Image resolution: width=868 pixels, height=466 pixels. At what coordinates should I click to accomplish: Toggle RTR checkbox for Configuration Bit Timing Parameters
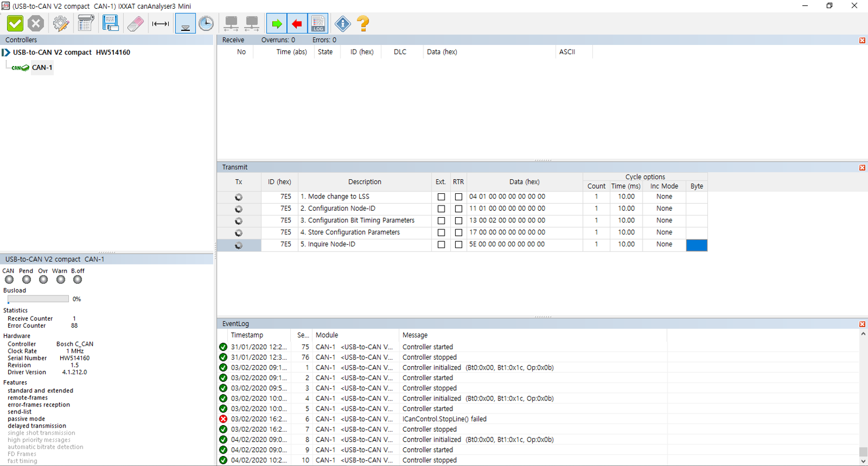point(459,221)
